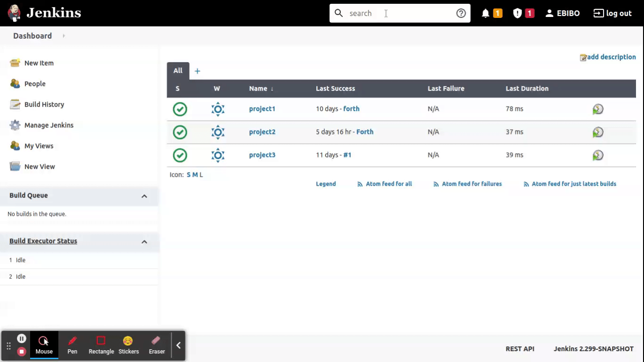Click the weather health icon for project2
The width and height of the screenshot is (644, 362).
217,132
